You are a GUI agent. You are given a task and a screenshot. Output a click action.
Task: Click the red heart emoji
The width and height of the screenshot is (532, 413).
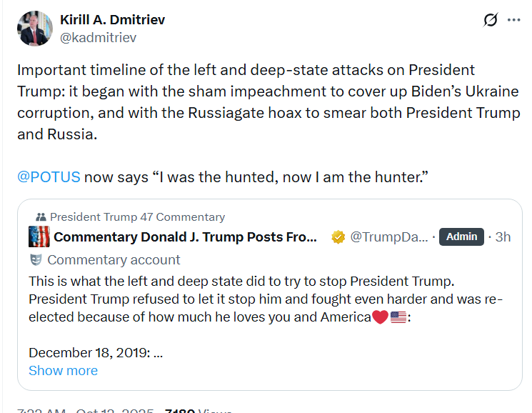(x=381, y=317)
